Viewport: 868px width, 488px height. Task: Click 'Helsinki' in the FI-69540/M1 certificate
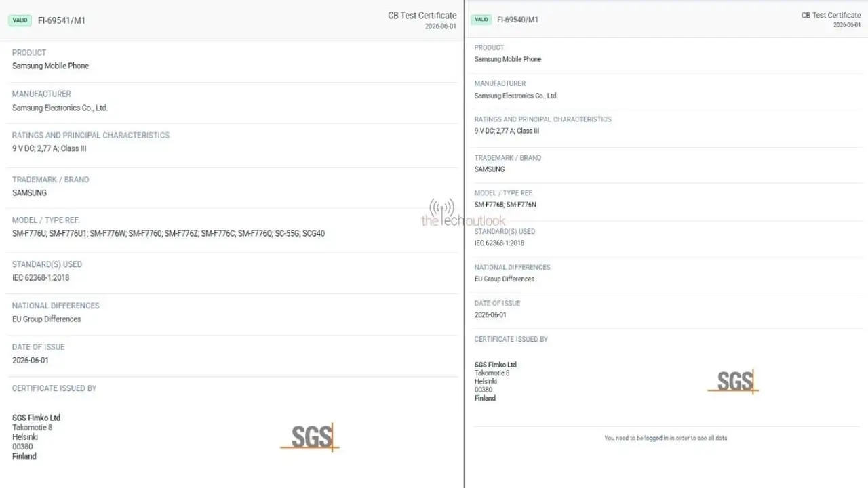pos(486,381)
